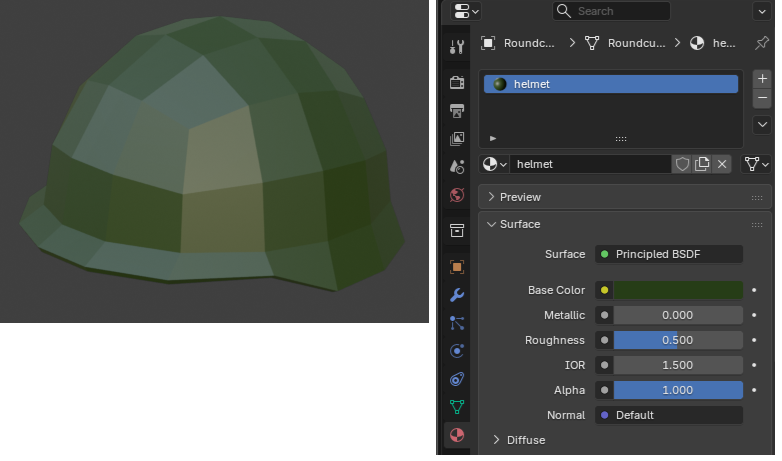Screen dimensions: 782x461
Task: Open the Output properties tab
Action: click(457, 110)
